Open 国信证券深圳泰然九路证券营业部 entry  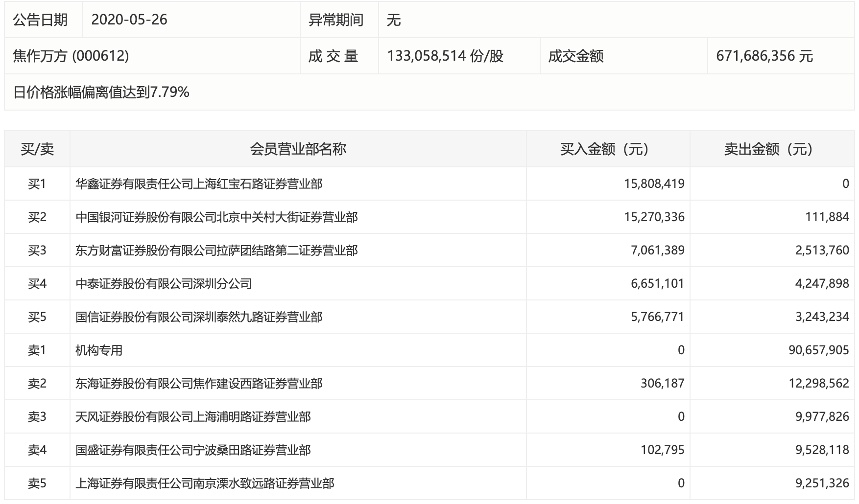pyautogui.click(x=199, y=317)
